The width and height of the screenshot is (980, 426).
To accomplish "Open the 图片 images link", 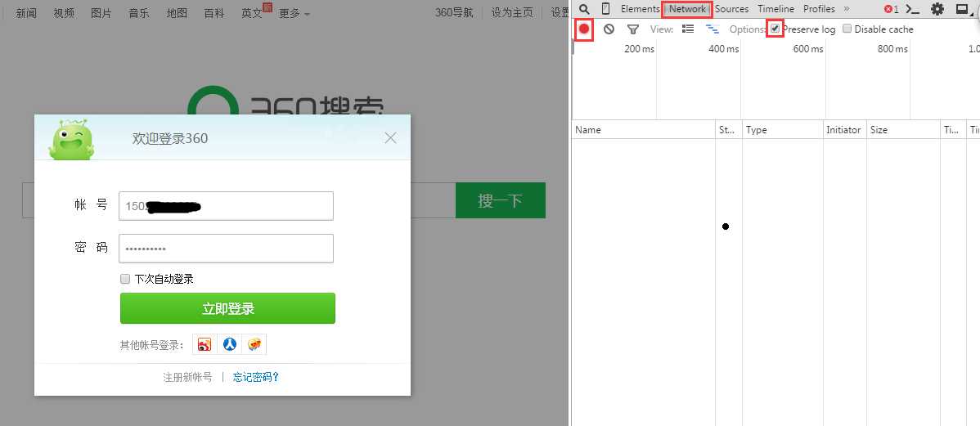I will pos(101,13).
